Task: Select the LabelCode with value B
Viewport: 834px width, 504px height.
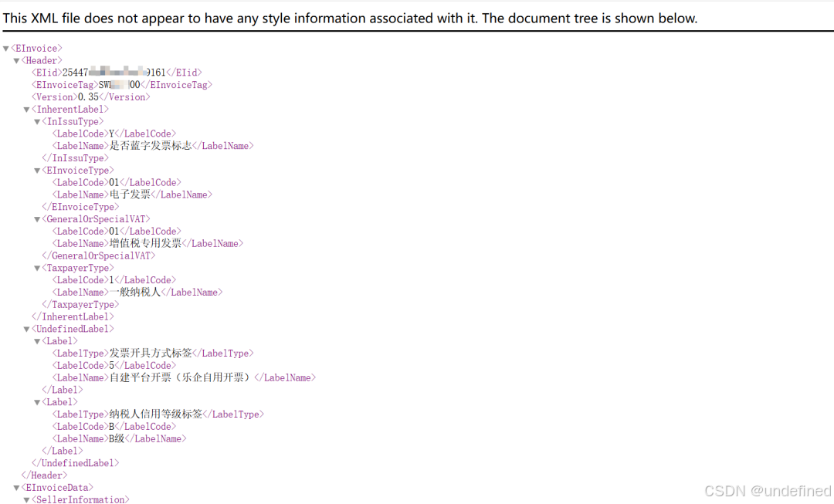Action: coord(112,426)
